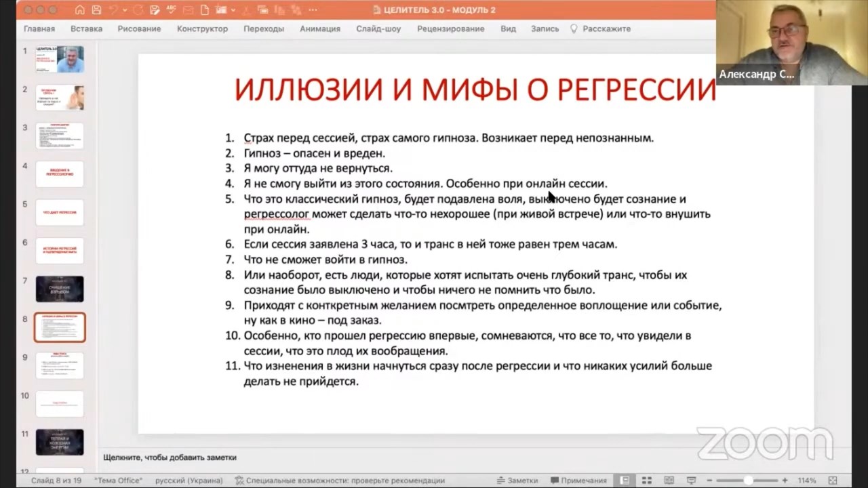This screenshot has width=868, height=488.
Task: Select slide 4 thumbnail
Action: click(60, 174)
